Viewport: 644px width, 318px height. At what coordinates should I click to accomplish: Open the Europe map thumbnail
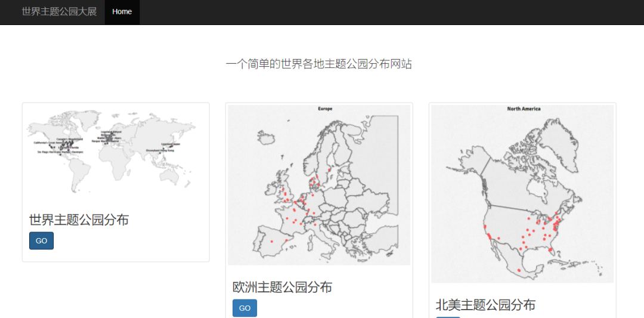(x=319, y=185)
